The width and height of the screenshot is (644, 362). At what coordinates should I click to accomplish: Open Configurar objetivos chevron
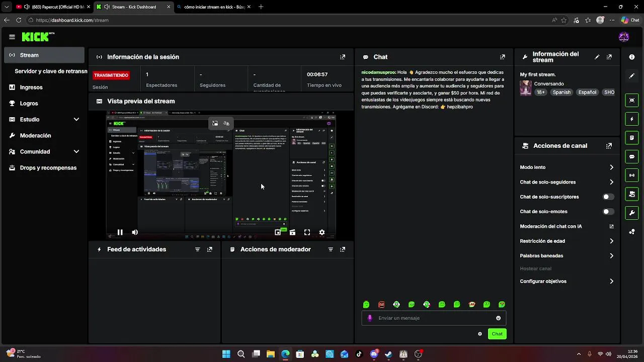click(611, 282)
